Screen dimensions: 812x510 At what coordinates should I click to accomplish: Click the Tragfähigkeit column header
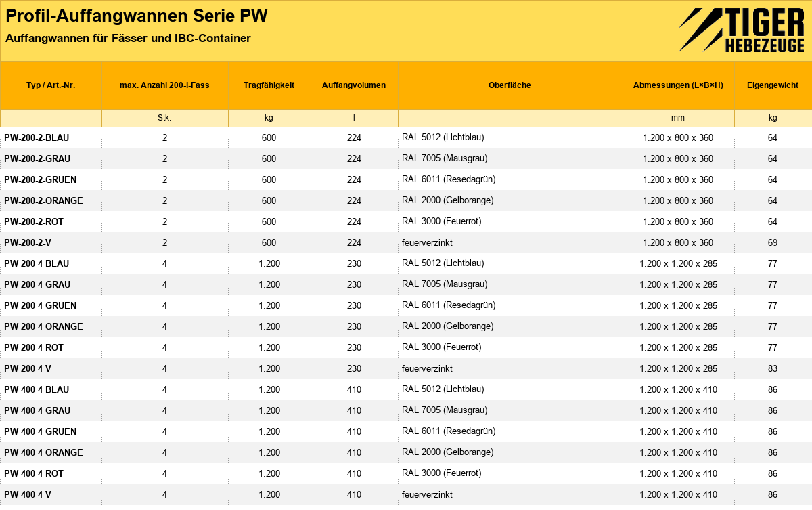(x=269, y=85)
